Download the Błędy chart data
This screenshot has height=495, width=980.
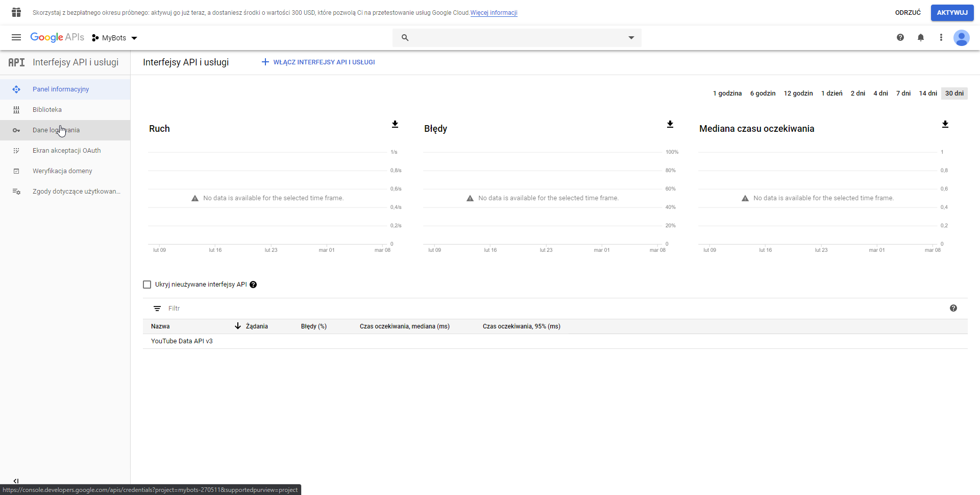[670, 124]
